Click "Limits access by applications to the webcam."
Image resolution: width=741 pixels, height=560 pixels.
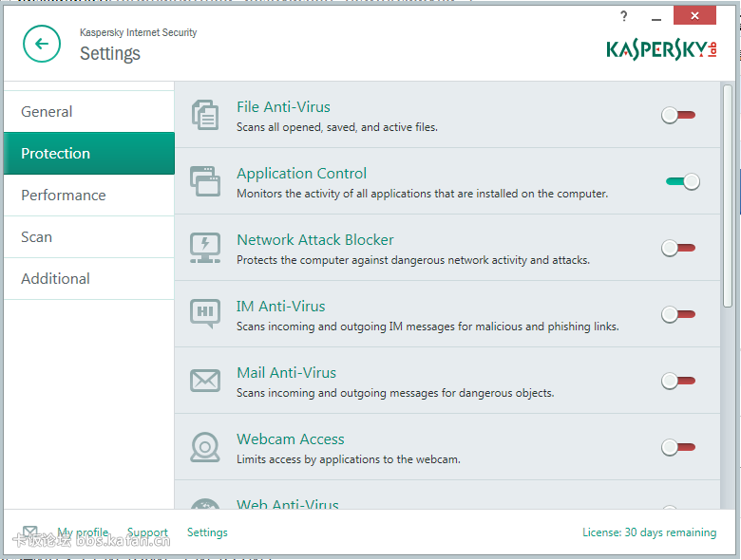point(349,459)
